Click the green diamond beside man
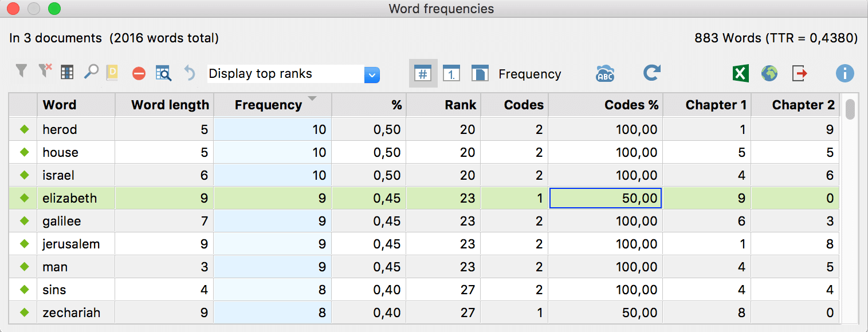Screen dimensions: 868x332 click(x=24, y=267)
